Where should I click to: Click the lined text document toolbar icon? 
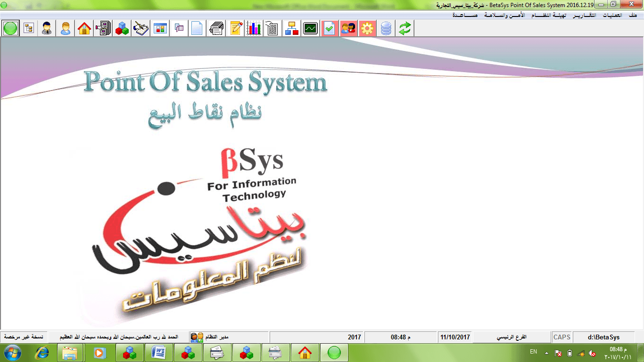coord(273,28)
